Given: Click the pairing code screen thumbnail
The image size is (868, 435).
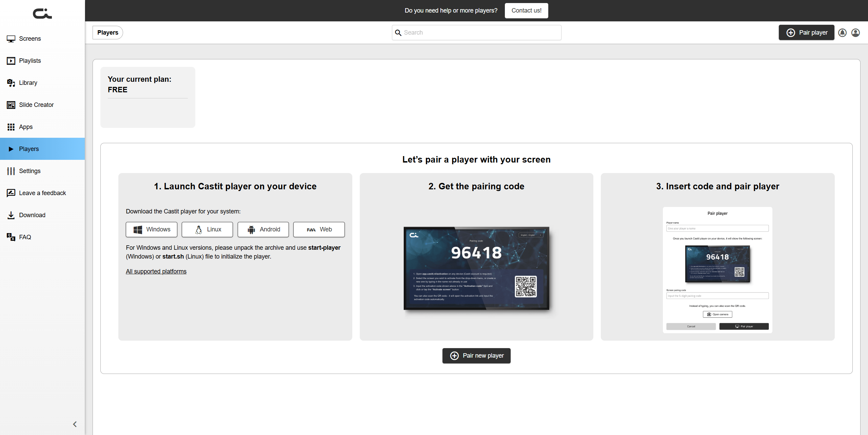Looking at the screenshot, I should pos(476,268).
